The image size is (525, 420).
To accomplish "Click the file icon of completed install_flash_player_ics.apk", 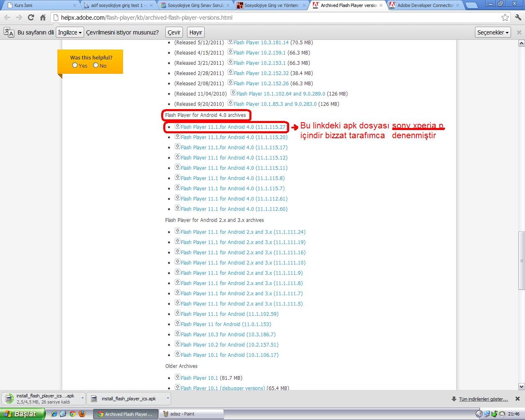I will coord(94,399).
